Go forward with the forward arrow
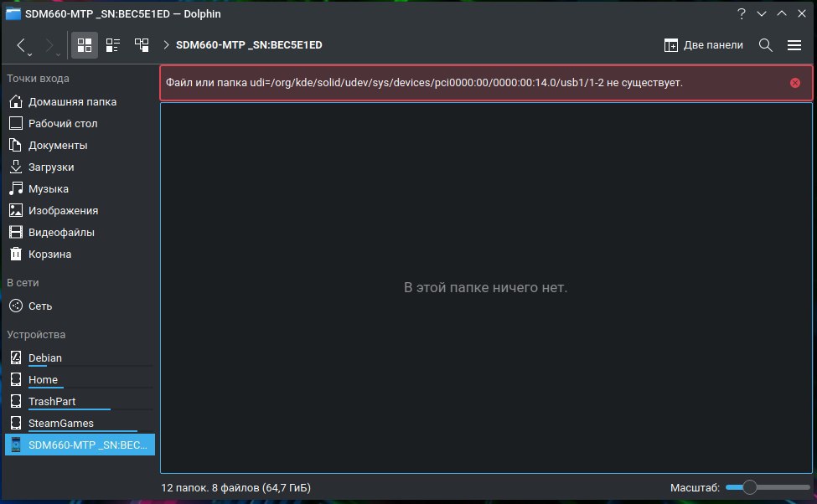This screenshot has height=504, width=817. tap(49, 44)
